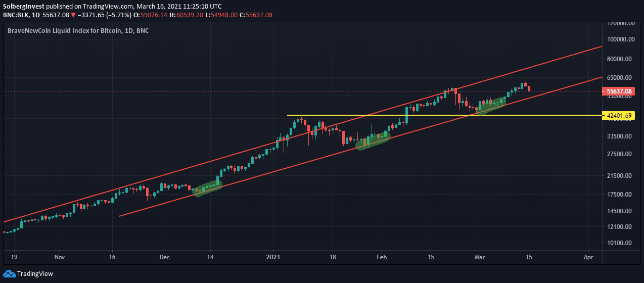Image resolution: width=644 pixels, height=283 pixels.
Task: Click the Feb label on time axis
Action: (382, 257)
